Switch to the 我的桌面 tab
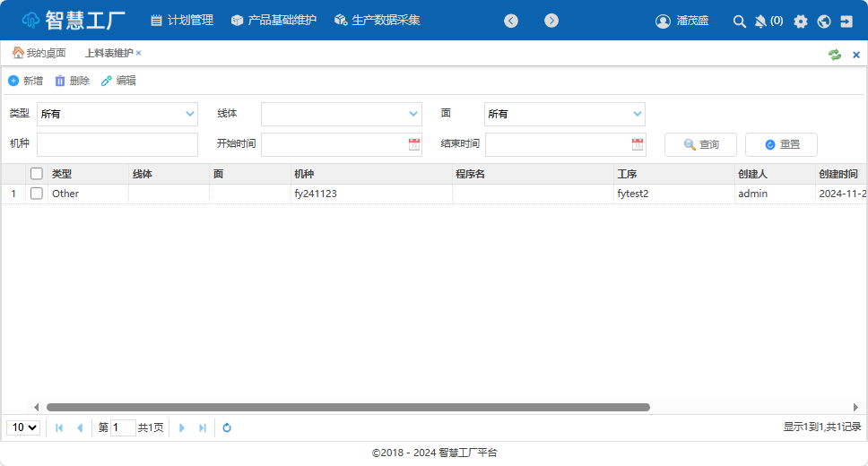This screenshot has height=466, width=868. [x=39, y=53]
